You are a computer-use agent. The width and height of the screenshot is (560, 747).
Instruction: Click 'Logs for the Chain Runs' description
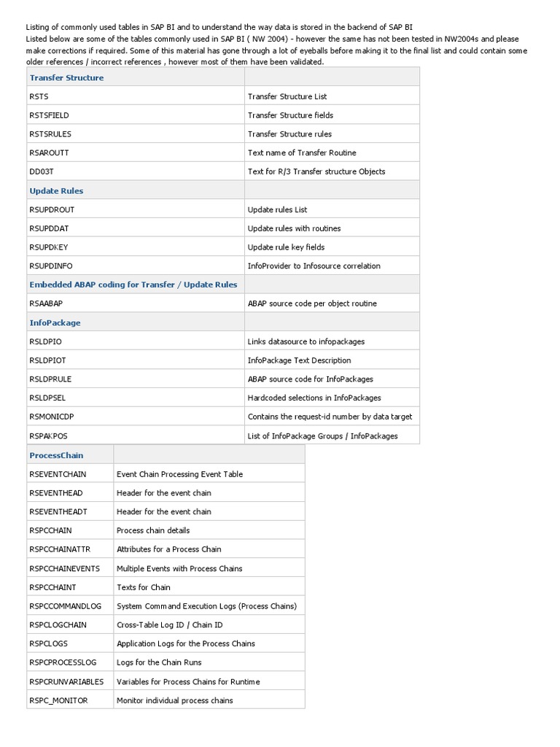pyautogui.click(x=159, y=662)
